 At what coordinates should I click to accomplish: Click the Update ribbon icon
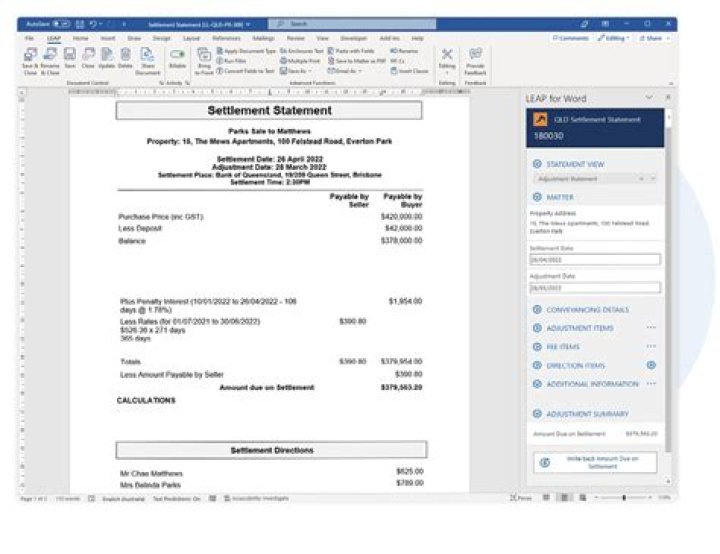coord(107,58)
